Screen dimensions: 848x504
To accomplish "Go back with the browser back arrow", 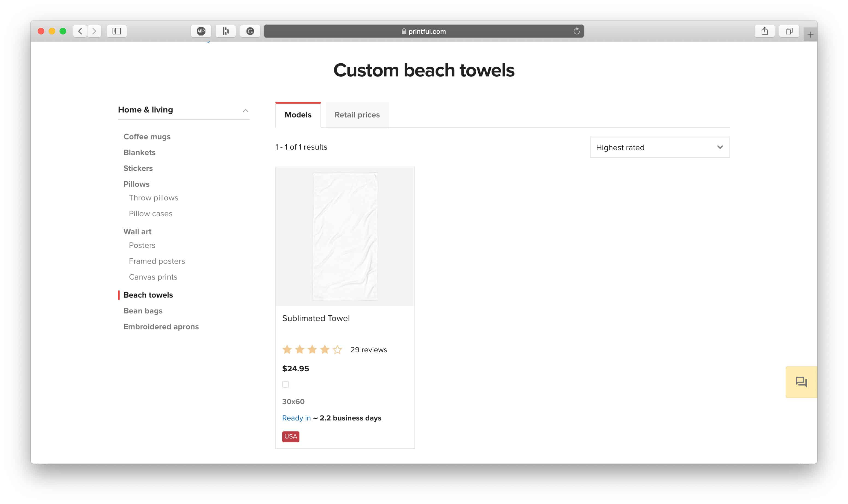I will click(x=80, y=31).
